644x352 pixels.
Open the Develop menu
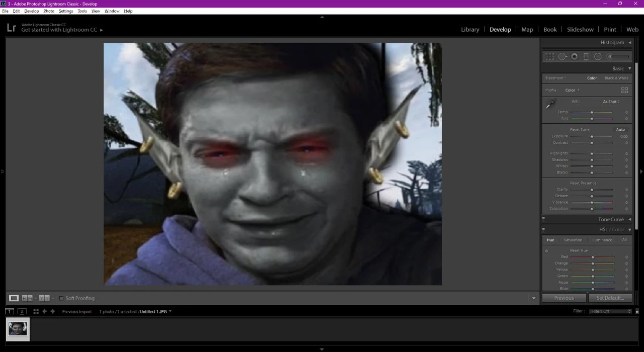[x=31, y=11]
